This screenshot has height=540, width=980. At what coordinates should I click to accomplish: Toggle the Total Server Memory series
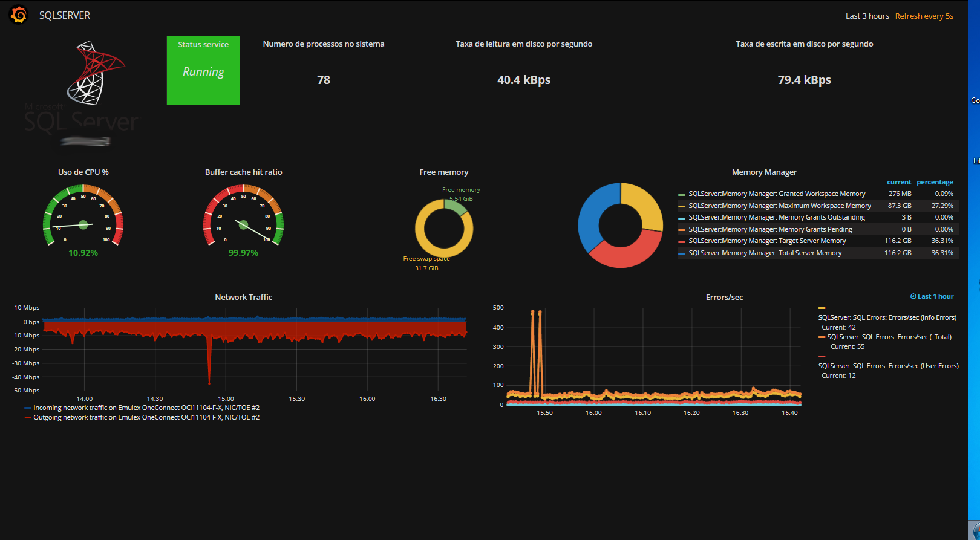765,253
